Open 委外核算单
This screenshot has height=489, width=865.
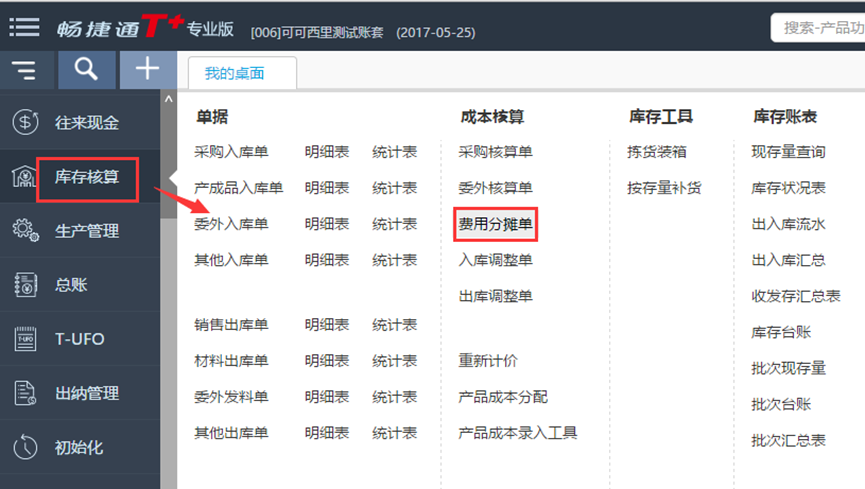click(495, 188)
